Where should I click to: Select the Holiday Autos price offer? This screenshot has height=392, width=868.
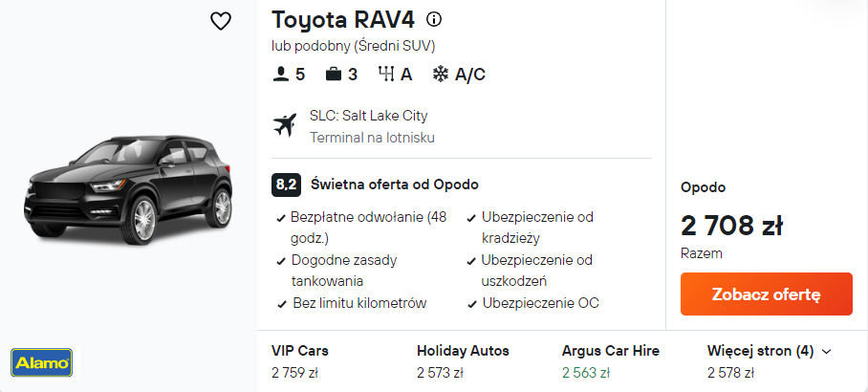tap(463, 361)
